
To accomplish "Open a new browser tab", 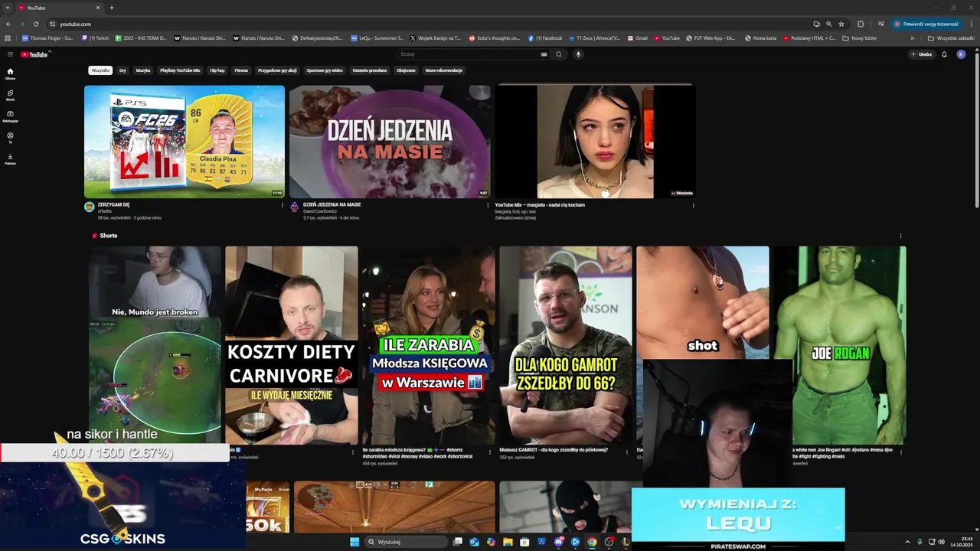I will (x=112, y=8).
